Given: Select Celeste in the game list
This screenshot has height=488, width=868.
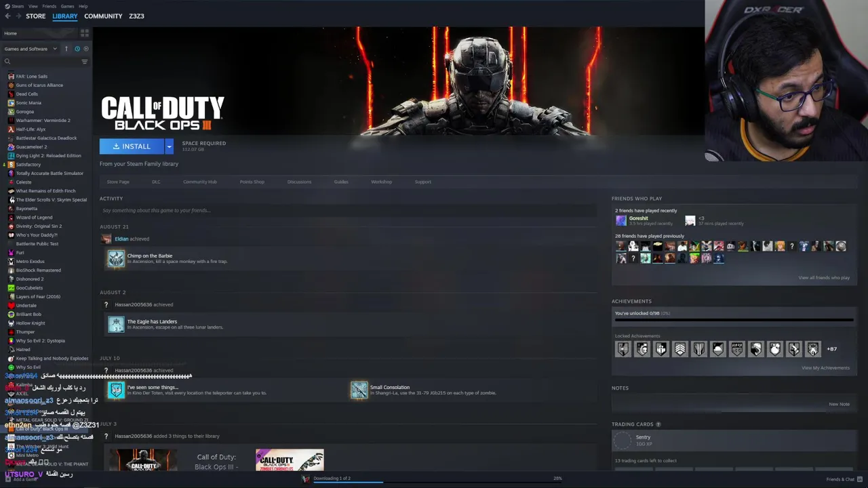Looking at the screenshot, I should pyautogui.click(x=23, y=182).
